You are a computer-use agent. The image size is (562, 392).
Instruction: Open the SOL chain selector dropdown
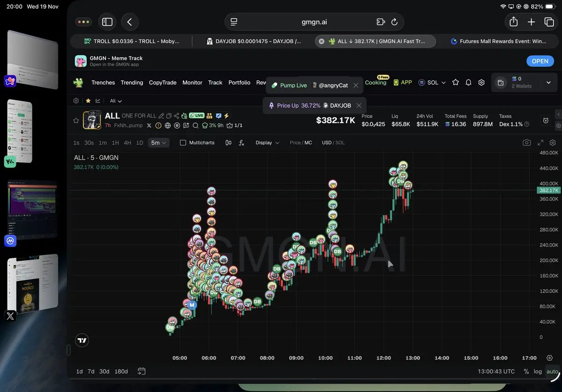click(432, 82)
